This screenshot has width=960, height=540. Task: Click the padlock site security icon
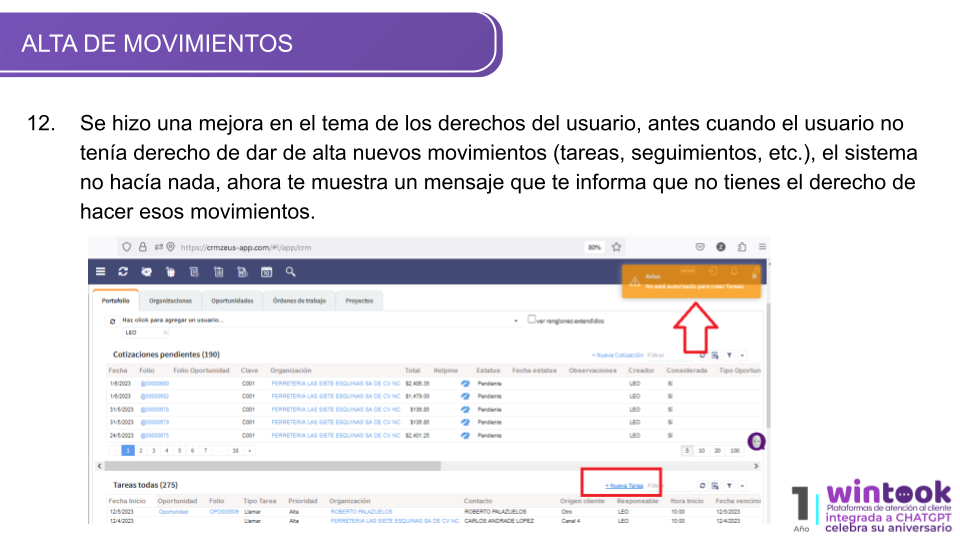tap(143, 247)
